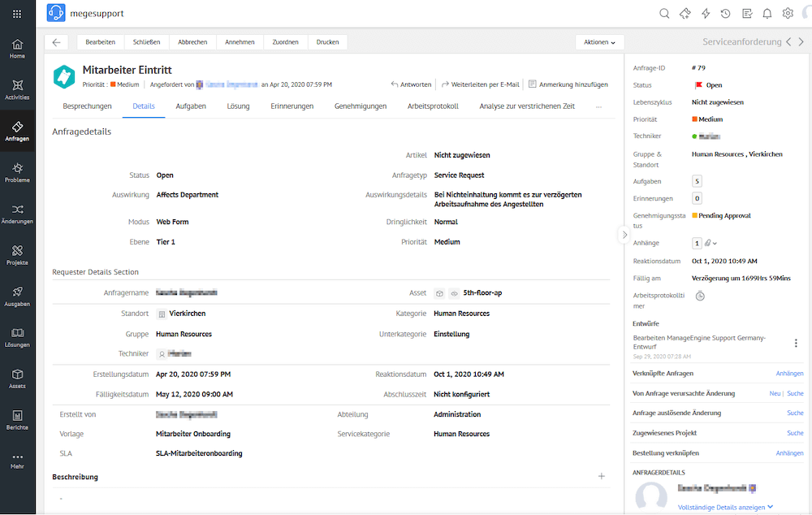Open Projekte module in sidebar

(17, 255)
